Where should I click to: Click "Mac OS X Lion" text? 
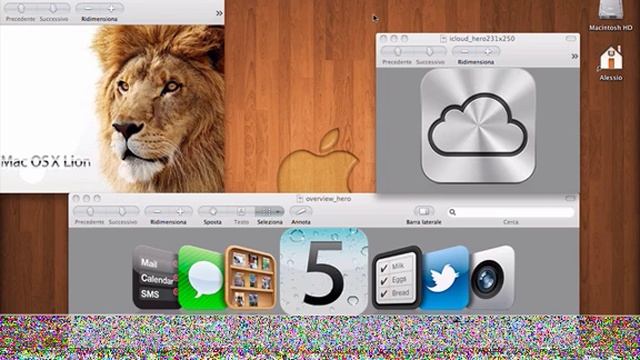pyautogui.click(x=46, y=161)
